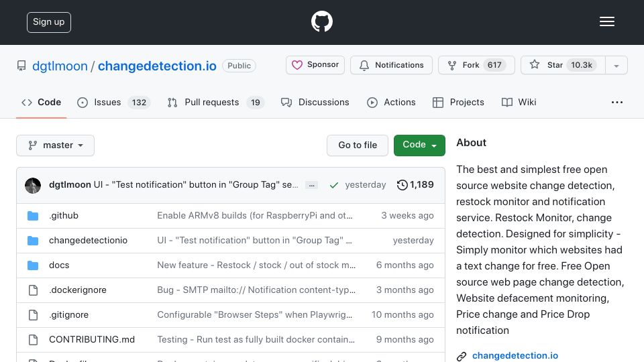This screenshot has width=644, height=362.
Task: Expand the green Code clone dropdown
Action: (419, 145)
